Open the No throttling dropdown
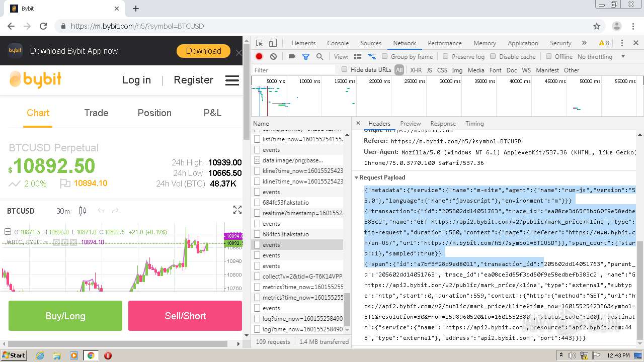The height and width of the screenshot is (362, 644). [602, 57]
